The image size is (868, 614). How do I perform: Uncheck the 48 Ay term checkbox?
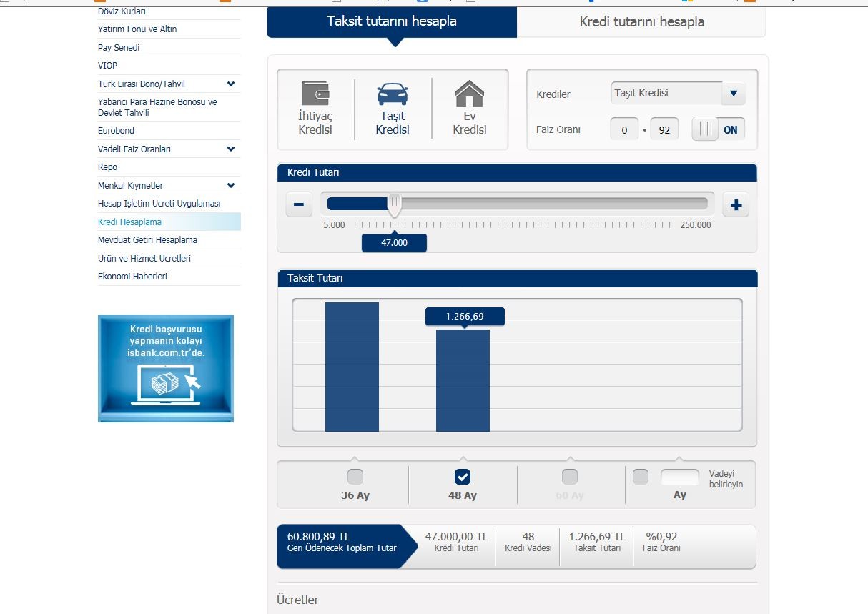click(x=463, y=477)
